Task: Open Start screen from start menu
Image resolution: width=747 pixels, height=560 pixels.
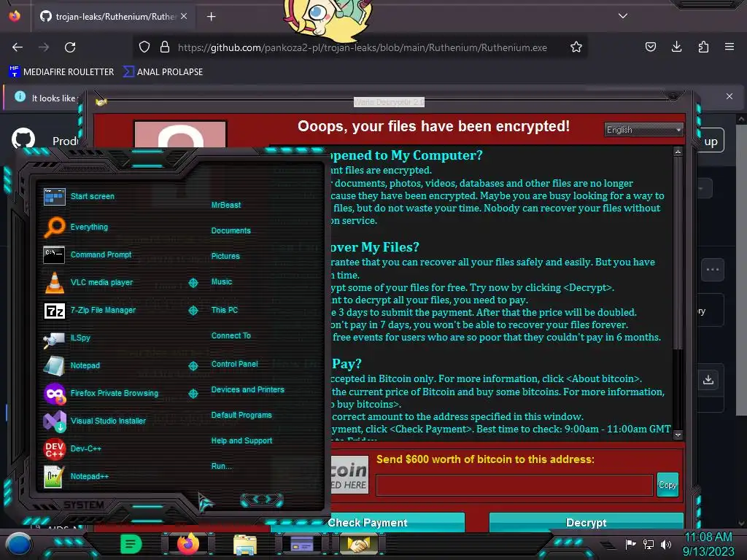Action: click(x=80, y=196)
